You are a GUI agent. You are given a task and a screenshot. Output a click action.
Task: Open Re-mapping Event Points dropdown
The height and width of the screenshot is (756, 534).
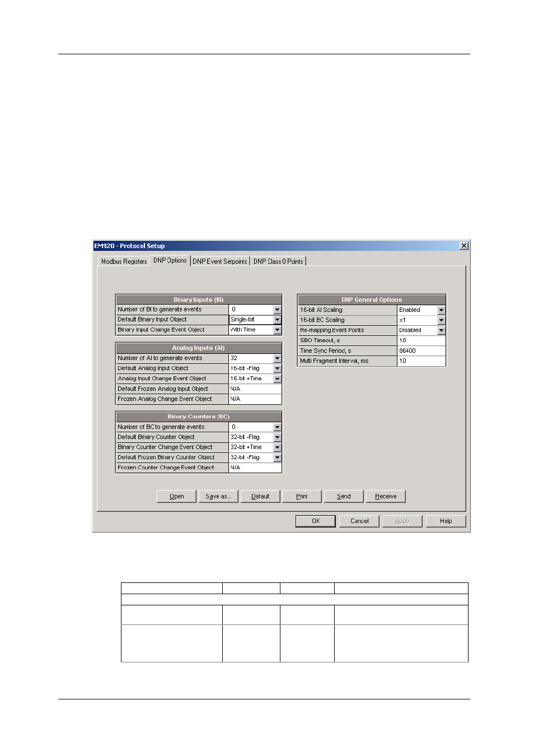click(441, 330)
